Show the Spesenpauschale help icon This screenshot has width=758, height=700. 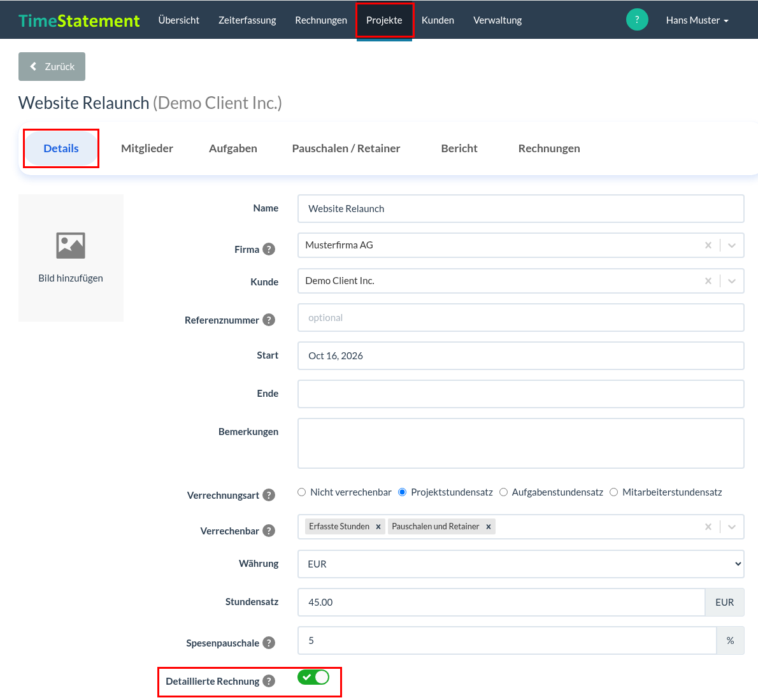click(269, 643)
